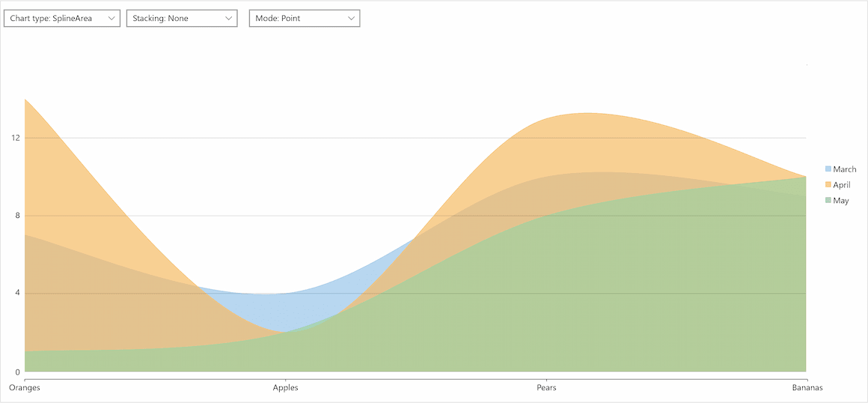Viewport: 868px width, 403px height.
Task: Click the Apples axis label
Action: [286, 387]
